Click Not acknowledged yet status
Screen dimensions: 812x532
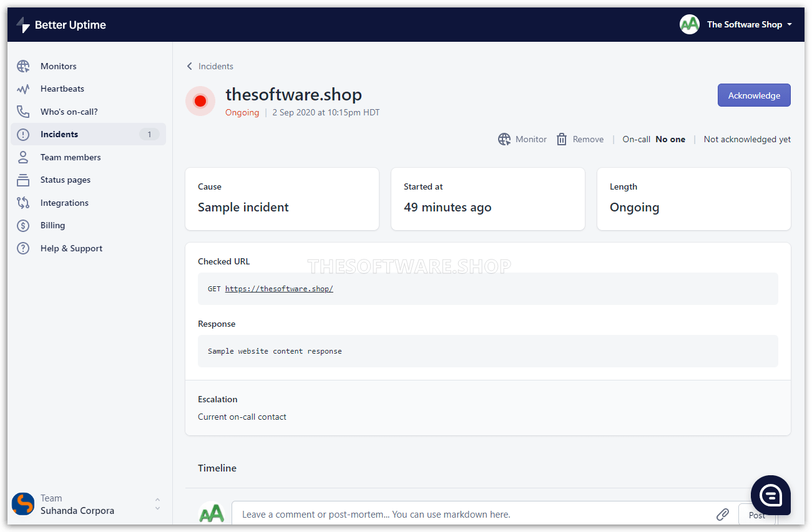pos(747,139)
